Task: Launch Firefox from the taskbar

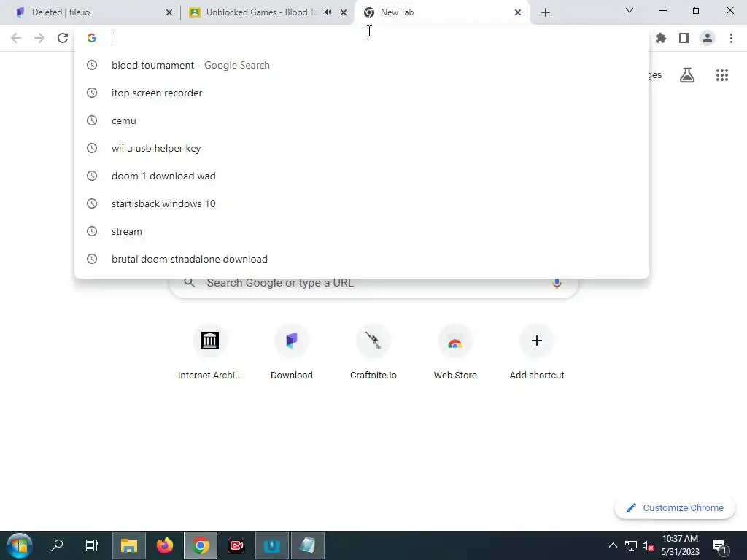Action: tap(165, 545)
